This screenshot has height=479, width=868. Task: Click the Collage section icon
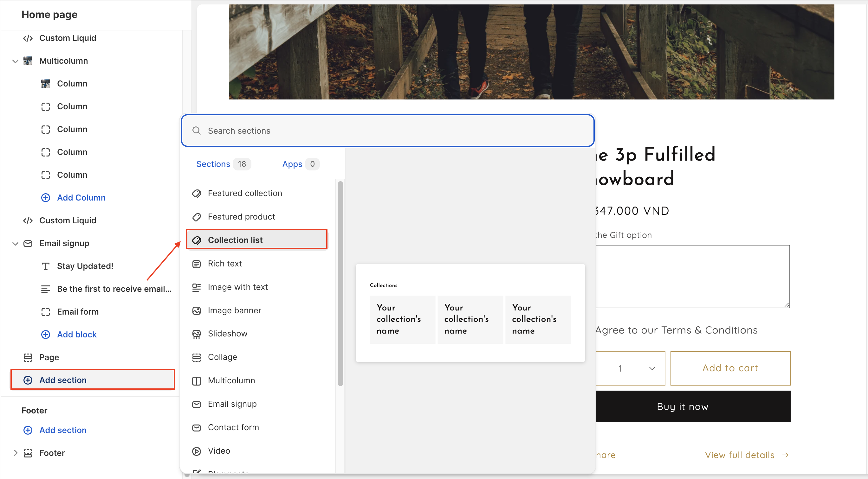coord(197,357)
